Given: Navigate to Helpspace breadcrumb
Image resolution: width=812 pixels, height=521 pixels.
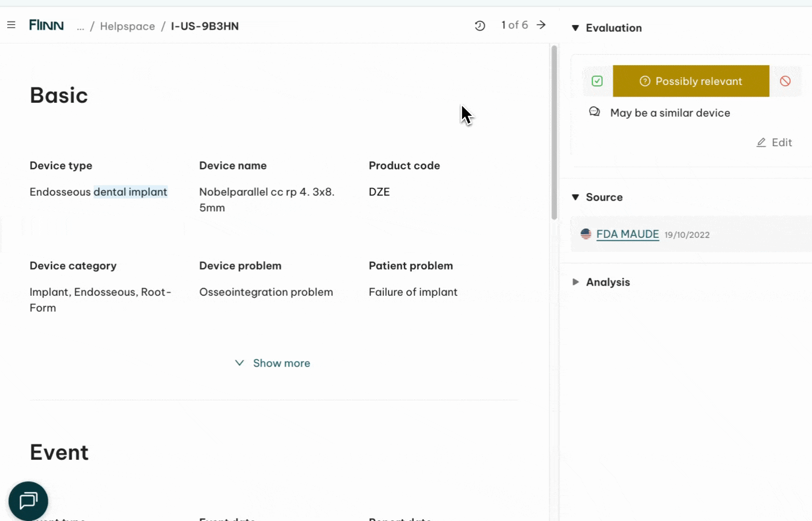Looking at the screenshot, I should click(127, 26).
